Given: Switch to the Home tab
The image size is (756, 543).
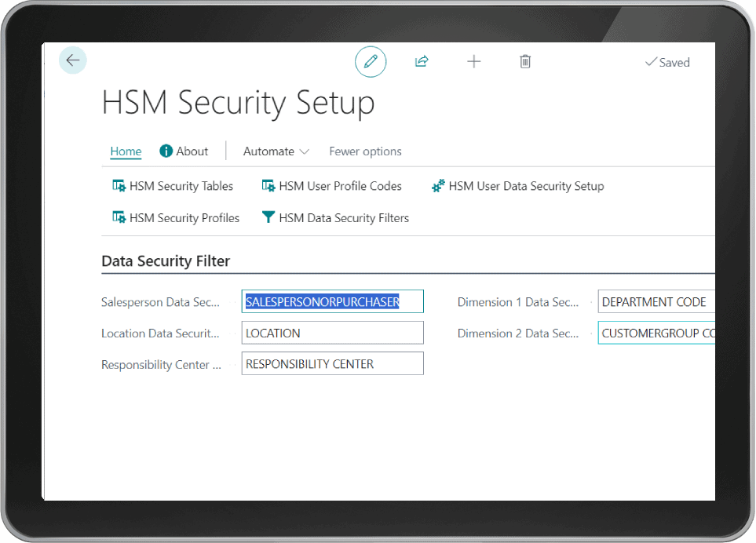Looking at the screenshot, I should click(126, 151).
